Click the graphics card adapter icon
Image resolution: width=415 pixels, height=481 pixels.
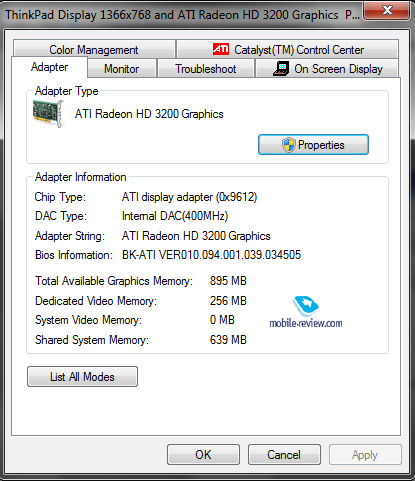click(49, 113)
